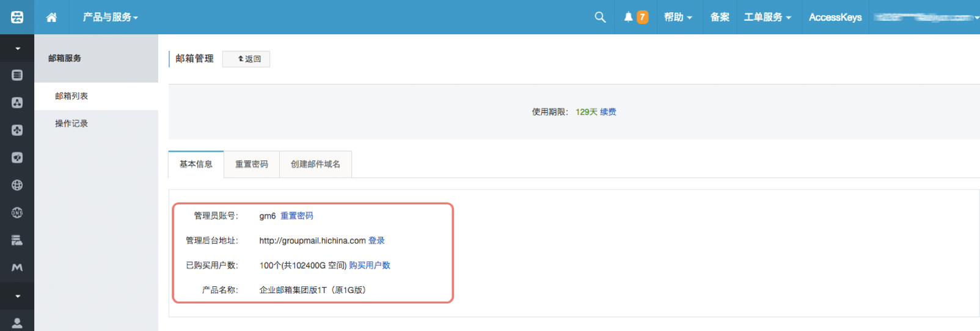Click the DNS globe sidebar icon
The width and height of the screenshot is (980, 331).
tap(17, 213)
